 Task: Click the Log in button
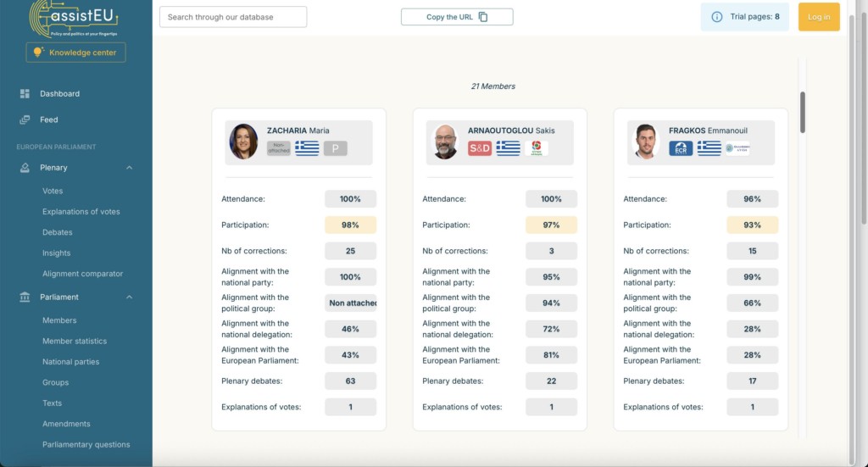819,17
